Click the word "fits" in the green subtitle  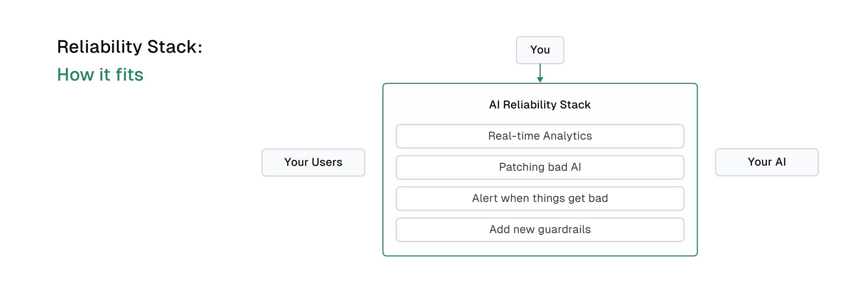point(129,75)
